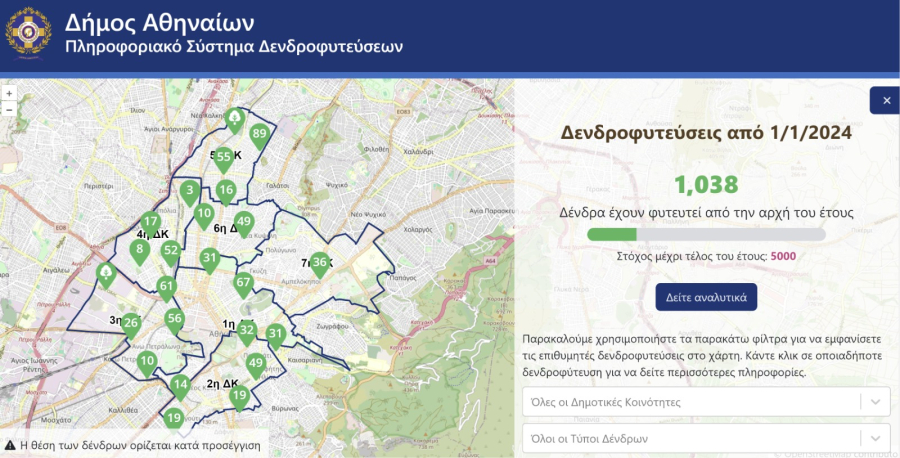The image size is (900, 458).
Task: Close the tree planting info panel
Action: [x=885, y=100]
